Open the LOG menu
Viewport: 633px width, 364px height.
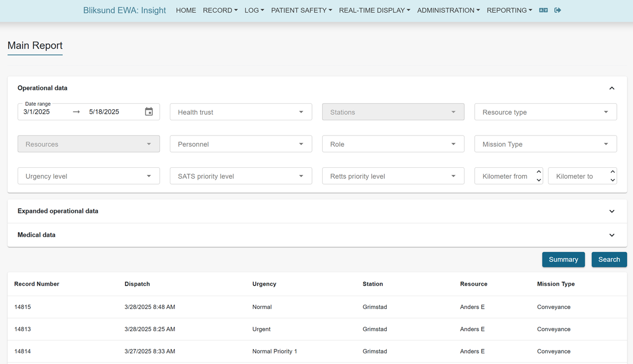pos(254,10)
